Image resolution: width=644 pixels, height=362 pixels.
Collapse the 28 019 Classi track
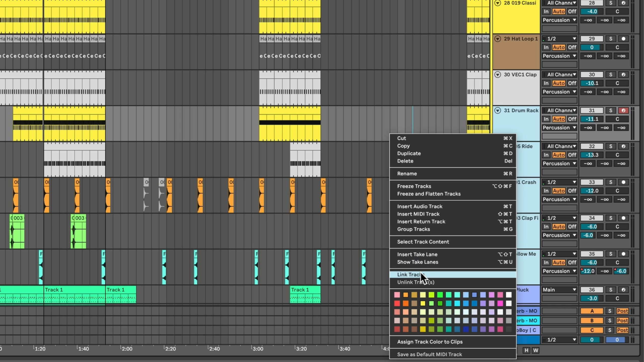tap(497, 3)
